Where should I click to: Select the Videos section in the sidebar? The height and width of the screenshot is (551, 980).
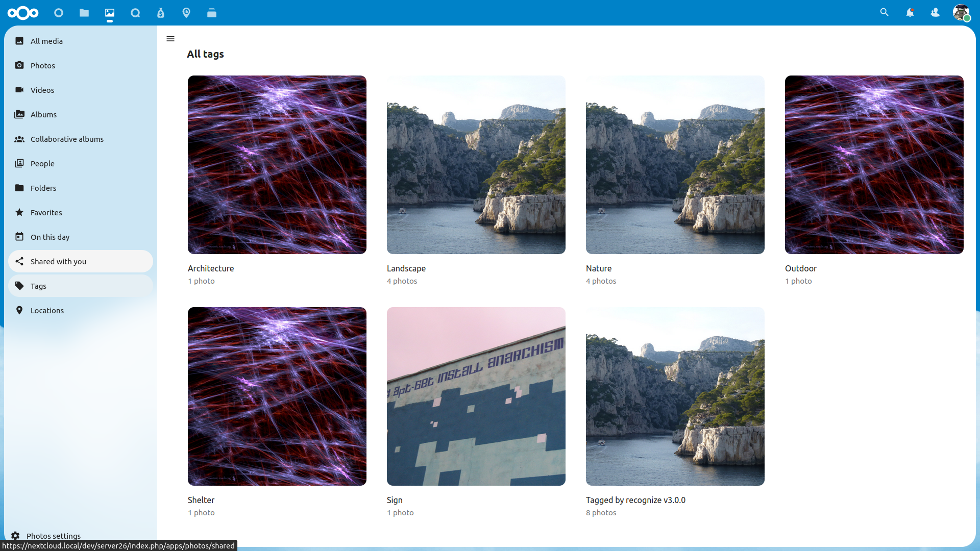[x=42, y=90]
